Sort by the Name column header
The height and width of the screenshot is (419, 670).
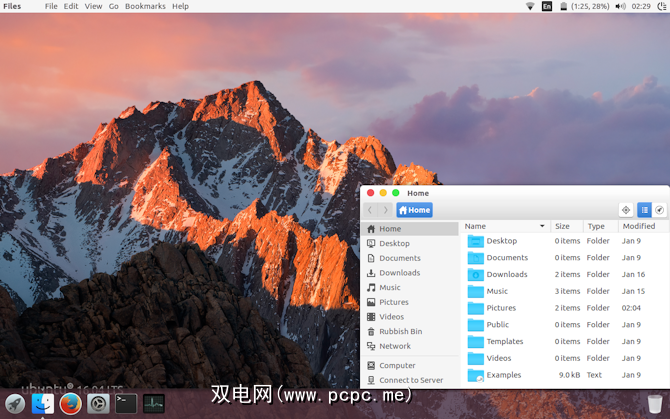(505, 226)
